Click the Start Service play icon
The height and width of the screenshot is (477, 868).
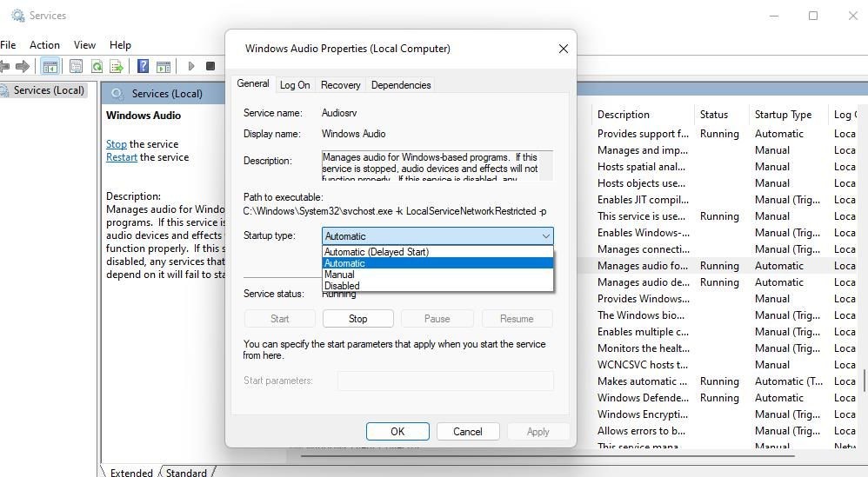[191, 66]
